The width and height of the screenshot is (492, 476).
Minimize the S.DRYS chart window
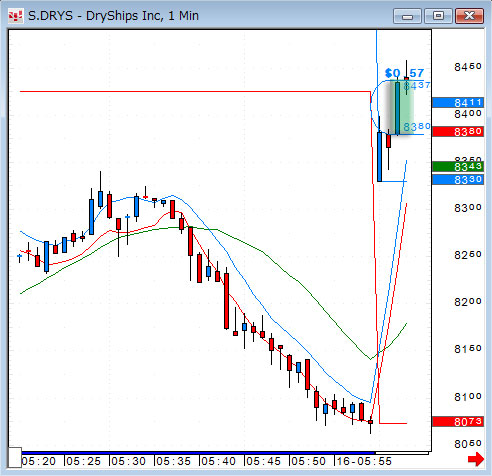[x=407, y=16]
